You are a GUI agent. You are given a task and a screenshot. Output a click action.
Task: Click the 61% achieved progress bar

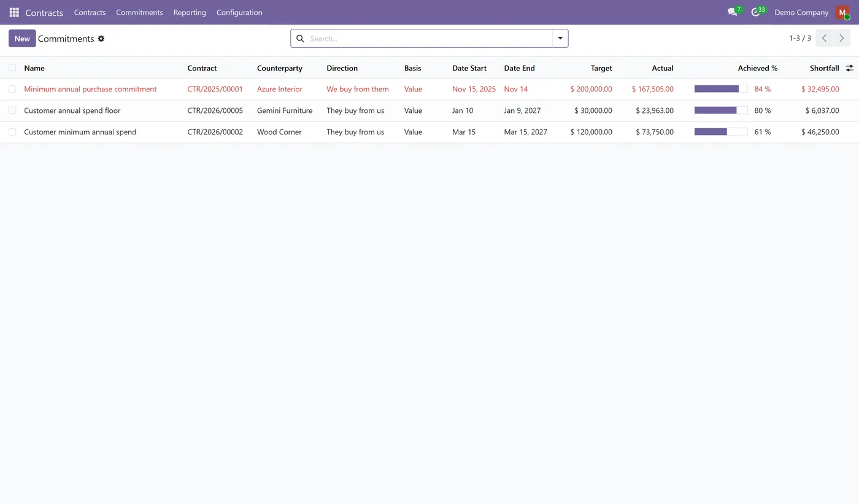[721, 132]
